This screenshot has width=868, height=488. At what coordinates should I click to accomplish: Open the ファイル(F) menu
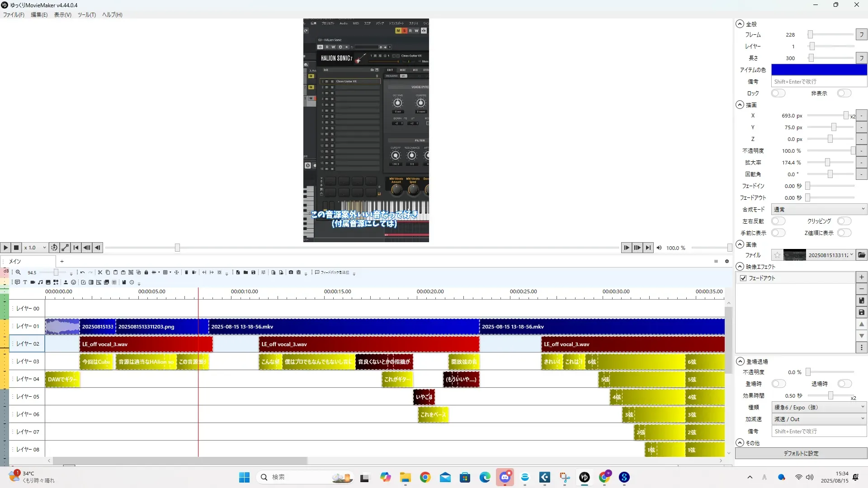point(14,14)
